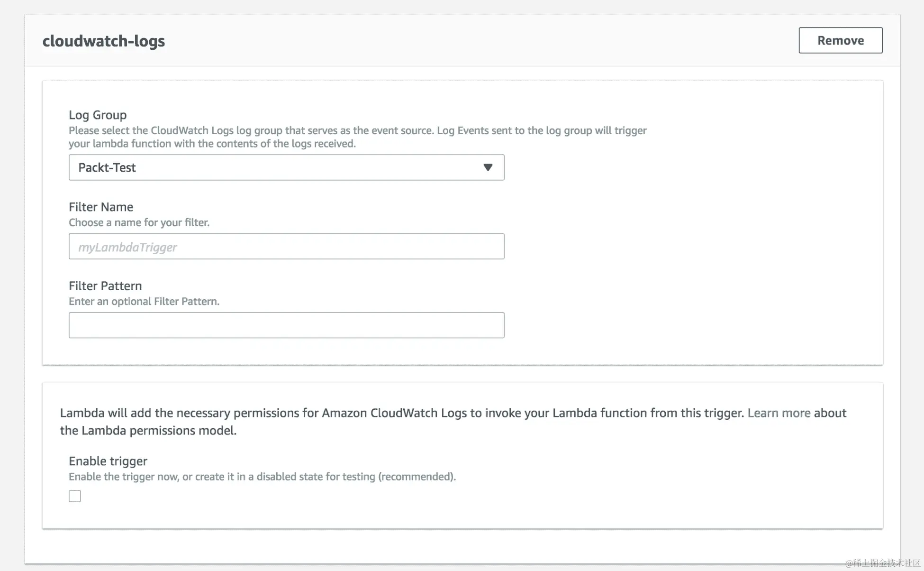Viewport: 924px width, 571px height.
Task: Click into the Filter Pattern text box
Action: pyautogui.click(x=286, y=325)
